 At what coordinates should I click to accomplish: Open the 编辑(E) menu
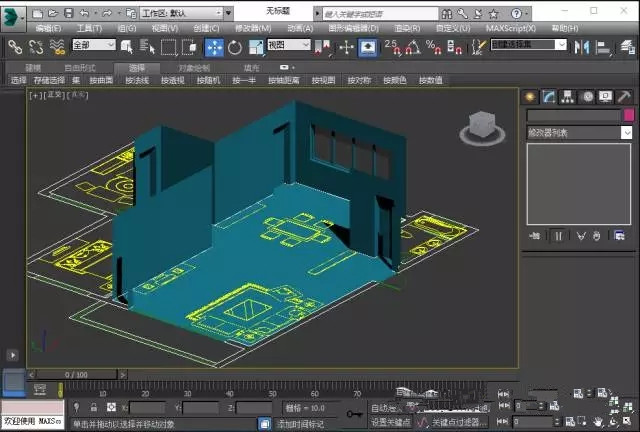49,29
